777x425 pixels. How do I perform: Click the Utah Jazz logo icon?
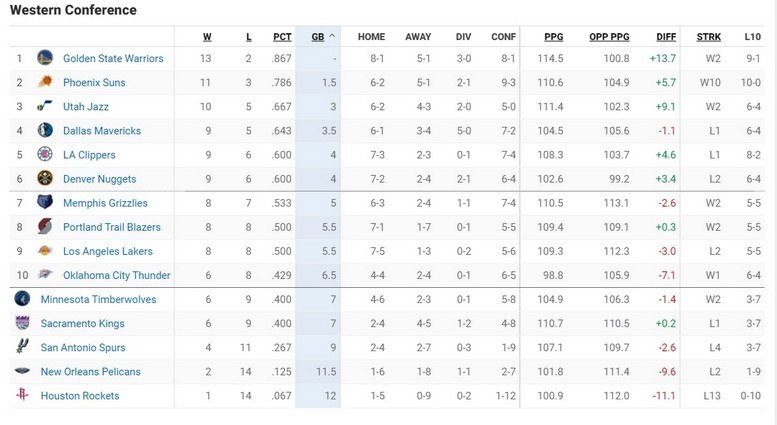click(x=44, y=106)
